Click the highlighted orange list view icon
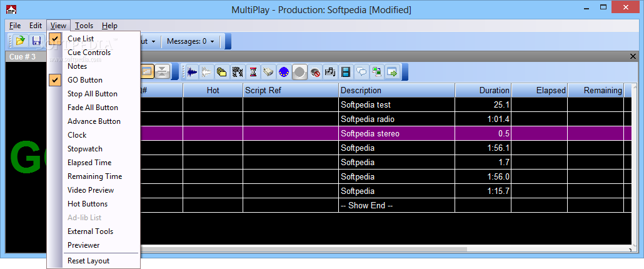Screen dimensions: 644x269 (x=147, y=71)
